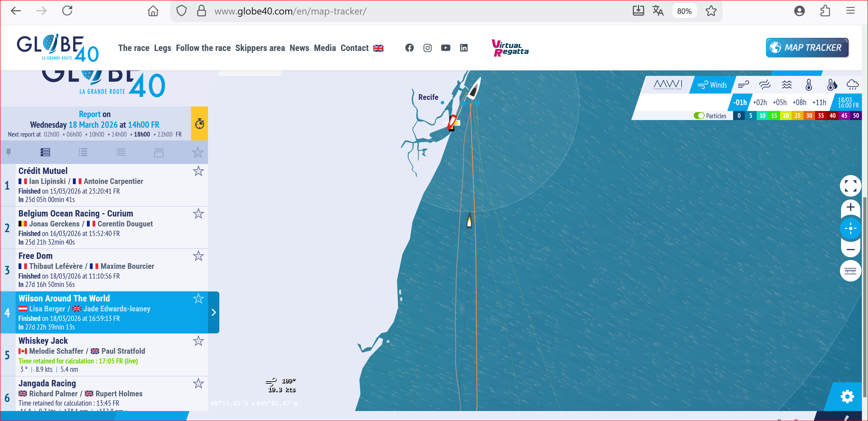Show the waves weather layer

pyautogui.click(x=787, y=85)
